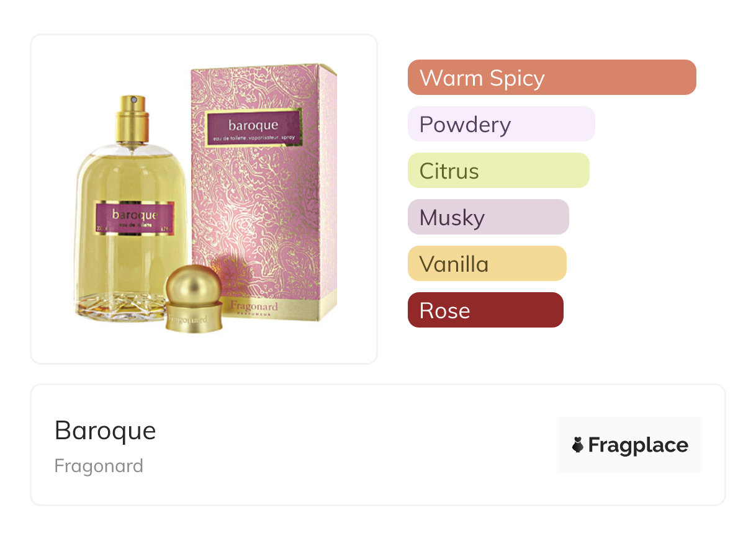Select the dark red Rose accord bar
This screenshot has height=536, width=756.
pyautogui.click(x=485, y=310)
